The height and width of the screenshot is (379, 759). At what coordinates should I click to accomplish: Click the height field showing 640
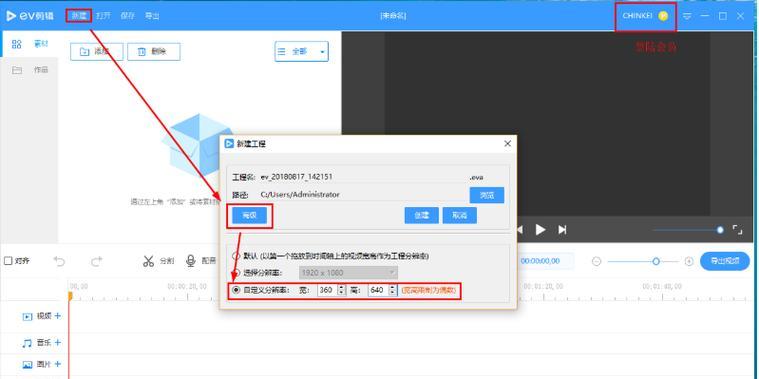pos(379,290)
